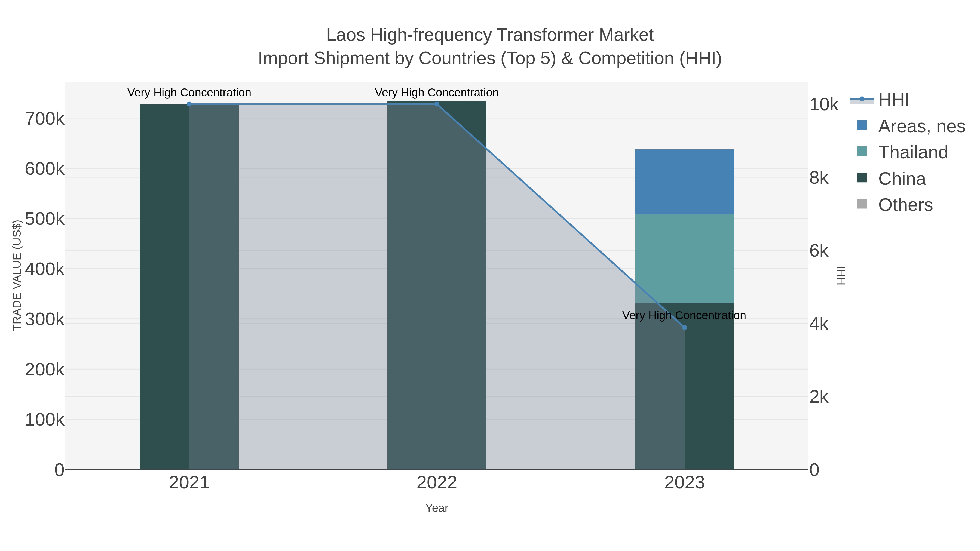Click the Areas, nes blue legend swatch
Viewport: 980px width, 551px height.
[x=862, y=125]
